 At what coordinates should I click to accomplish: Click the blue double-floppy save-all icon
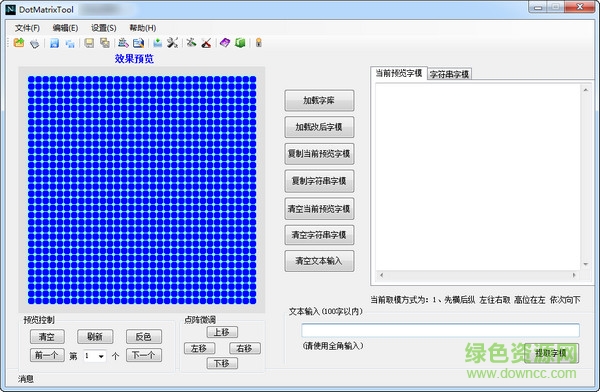(70, 43)
